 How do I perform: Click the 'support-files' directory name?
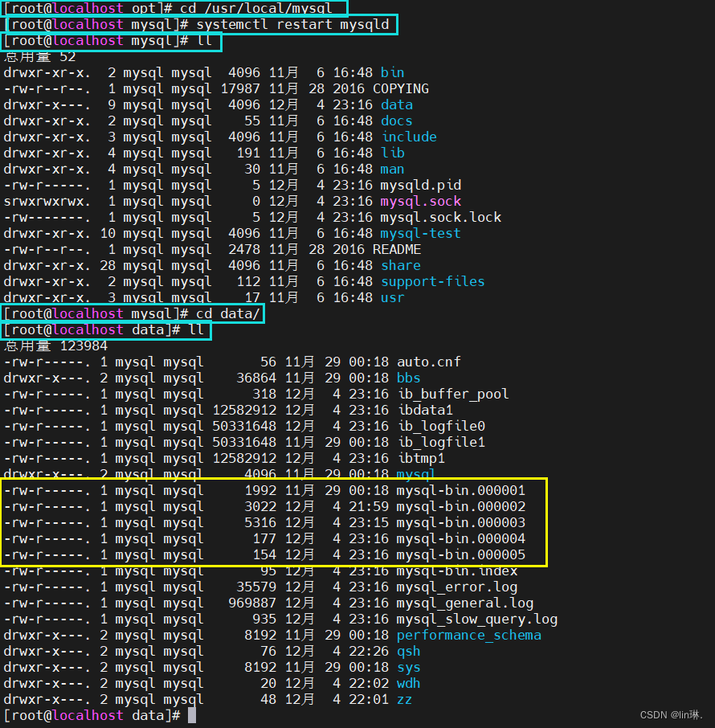click(433, 282)
